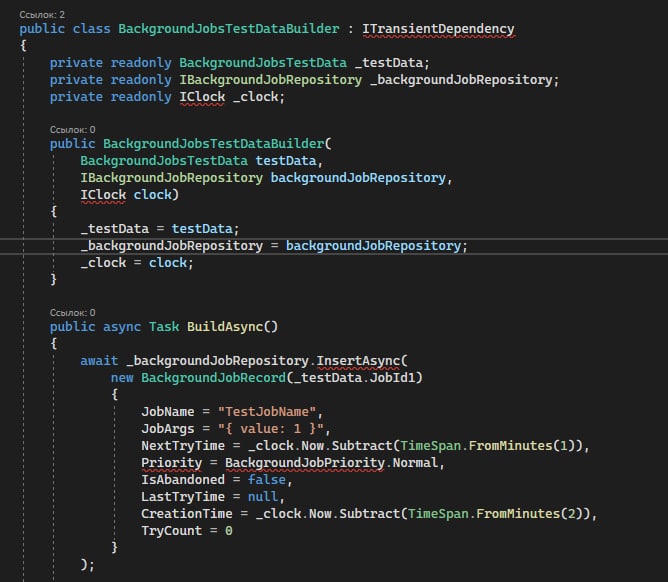Click the IsAbandoned property
Viewport: 668px width, 582px height.
click(x=183, y=480)
